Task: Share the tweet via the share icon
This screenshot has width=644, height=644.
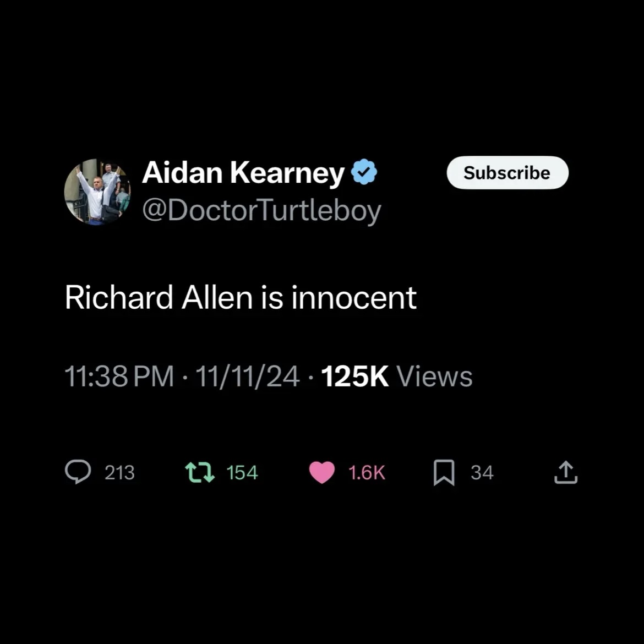Action: tap(565, 472)
